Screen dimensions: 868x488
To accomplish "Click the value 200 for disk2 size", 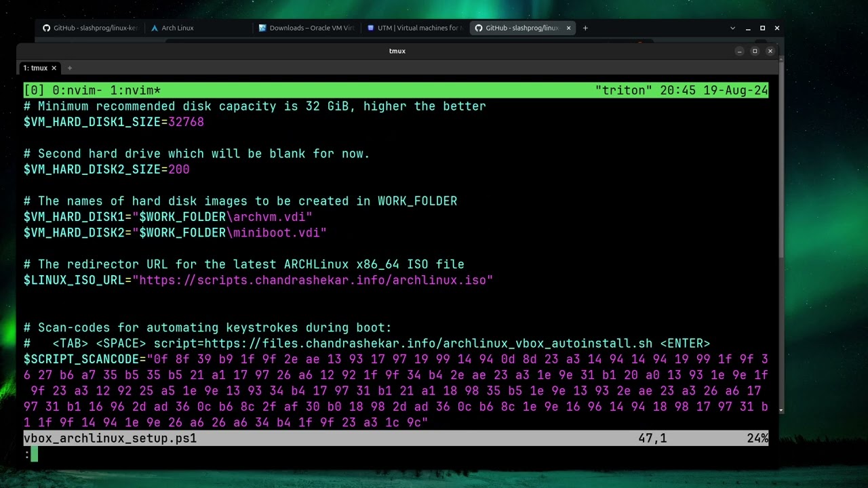I will point(179,169).
